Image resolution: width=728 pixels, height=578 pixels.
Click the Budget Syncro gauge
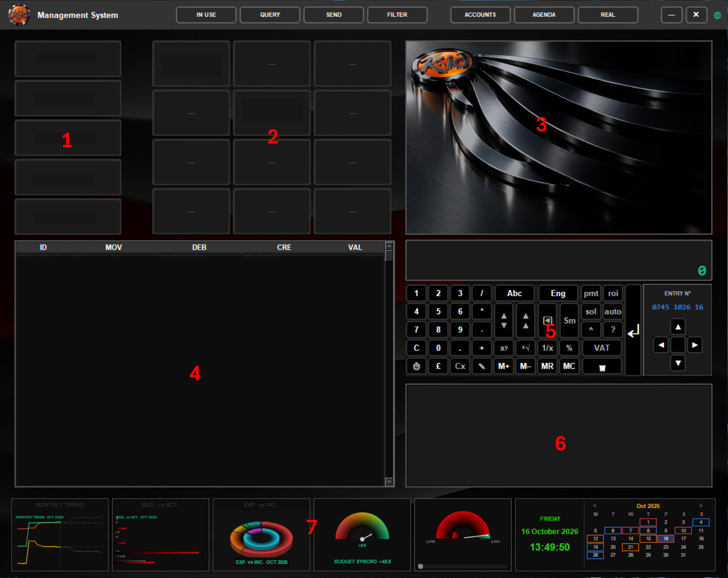point(362,535)
